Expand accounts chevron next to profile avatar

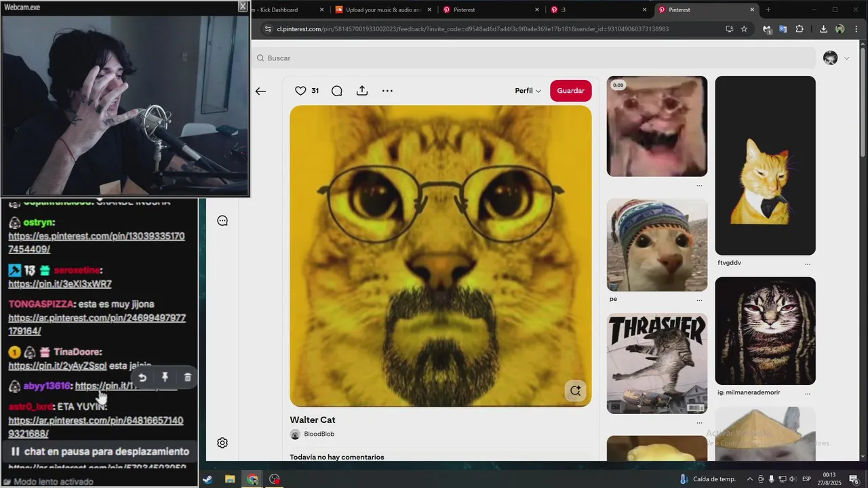tap(846, 58)
